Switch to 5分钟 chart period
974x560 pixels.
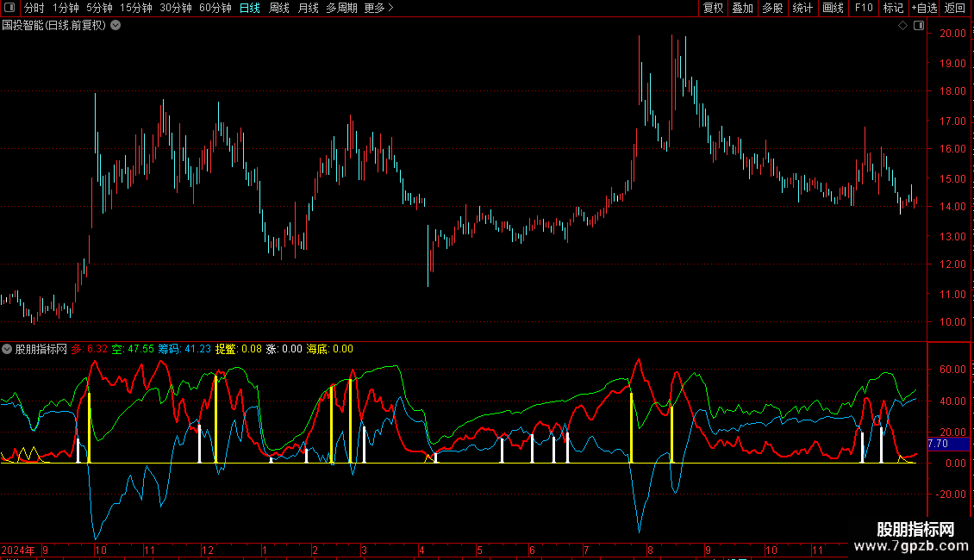(x=100, y=8)
